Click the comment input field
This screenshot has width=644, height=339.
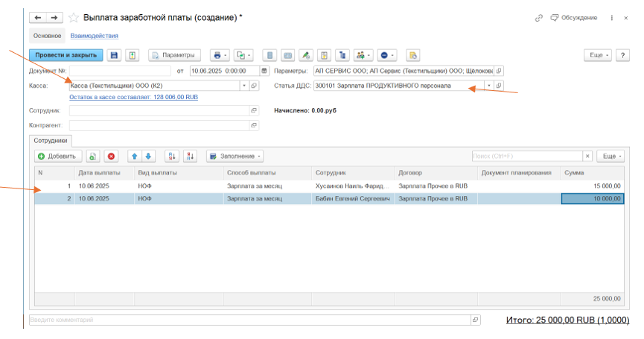pos(249,320)
